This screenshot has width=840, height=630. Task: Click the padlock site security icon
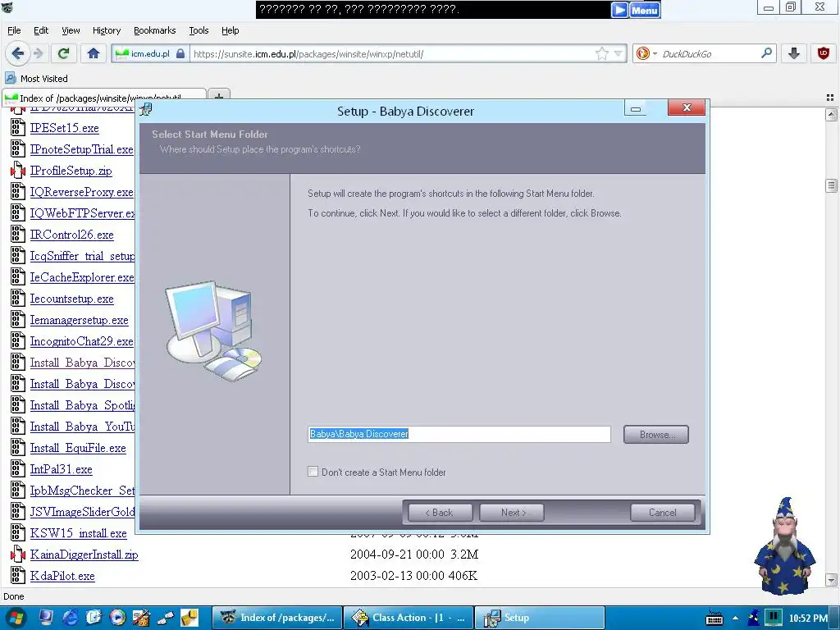pos(180,53)
